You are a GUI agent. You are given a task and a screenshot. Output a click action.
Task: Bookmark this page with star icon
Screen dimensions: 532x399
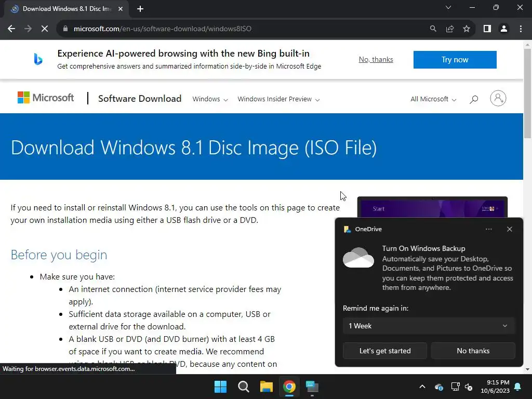point(467,29)
